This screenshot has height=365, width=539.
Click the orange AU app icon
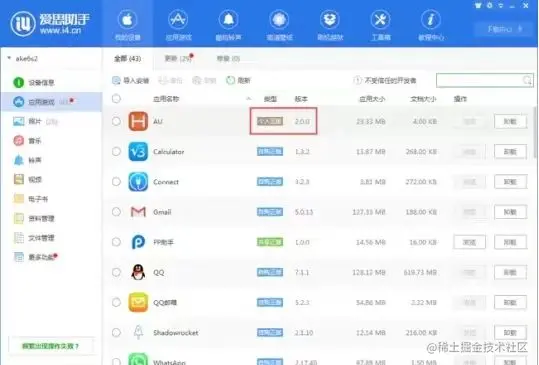click(138, 121)
